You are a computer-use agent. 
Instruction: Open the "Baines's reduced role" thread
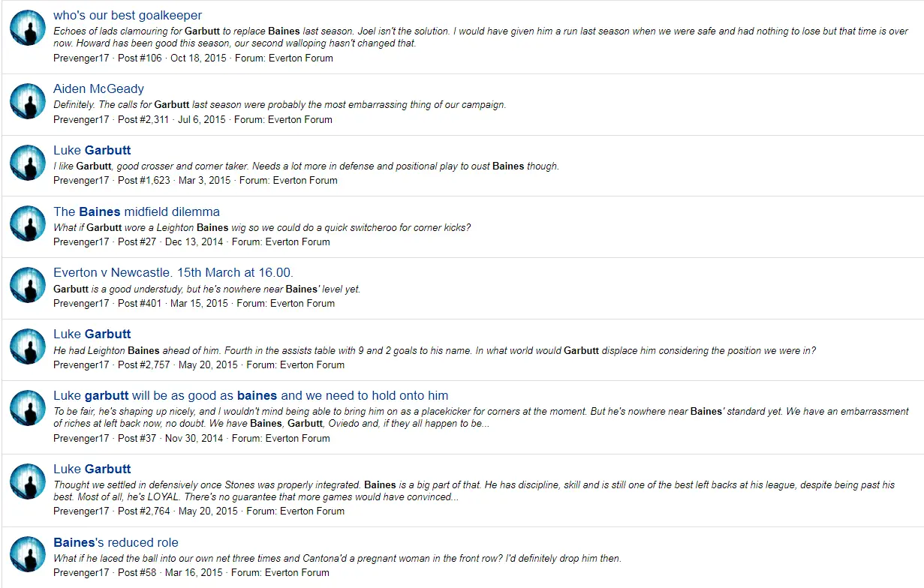coord(116,542)
